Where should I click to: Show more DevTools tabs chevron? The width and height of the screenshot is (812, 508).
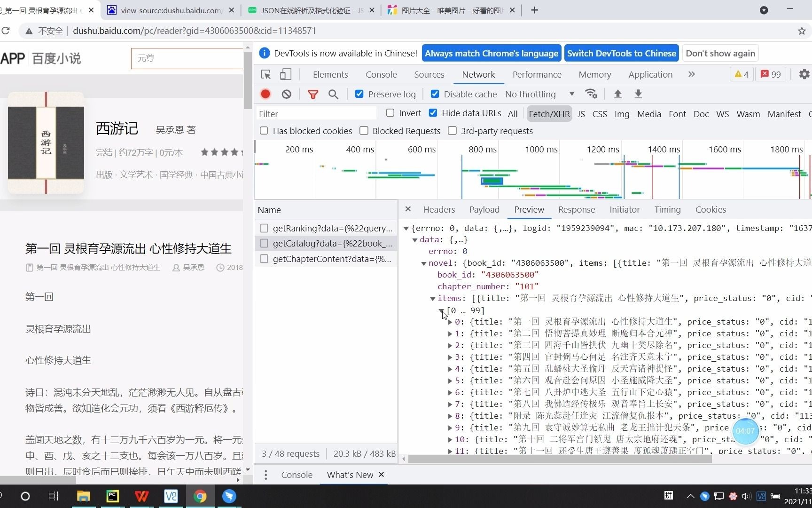[691, 74]
